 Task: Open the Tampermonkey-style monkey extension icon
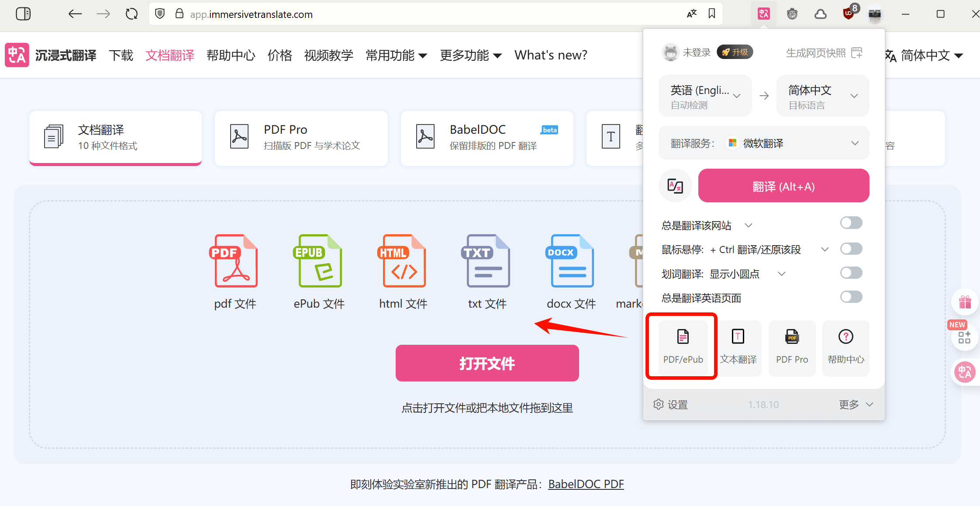(x=792, y=14)
